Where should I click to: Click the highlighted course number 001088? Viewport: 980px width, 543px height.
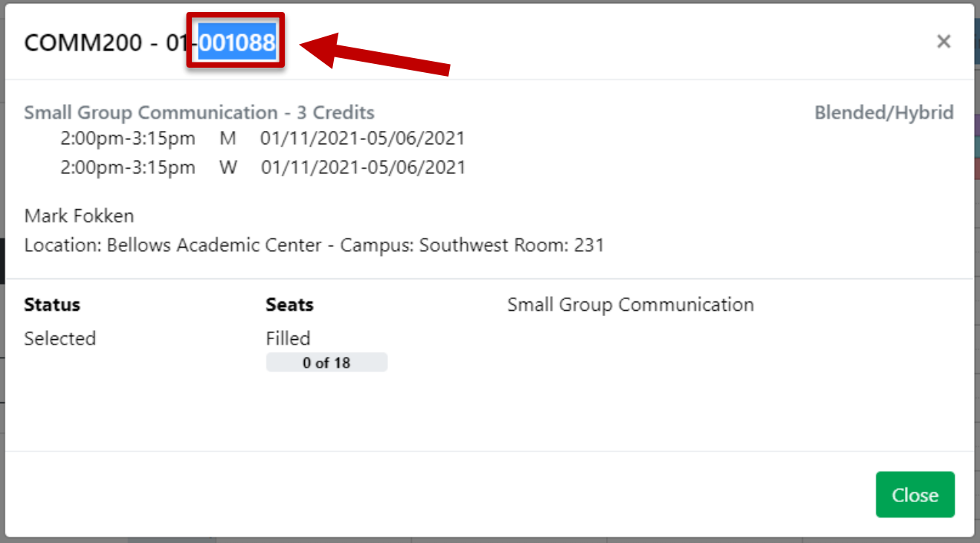237,43
